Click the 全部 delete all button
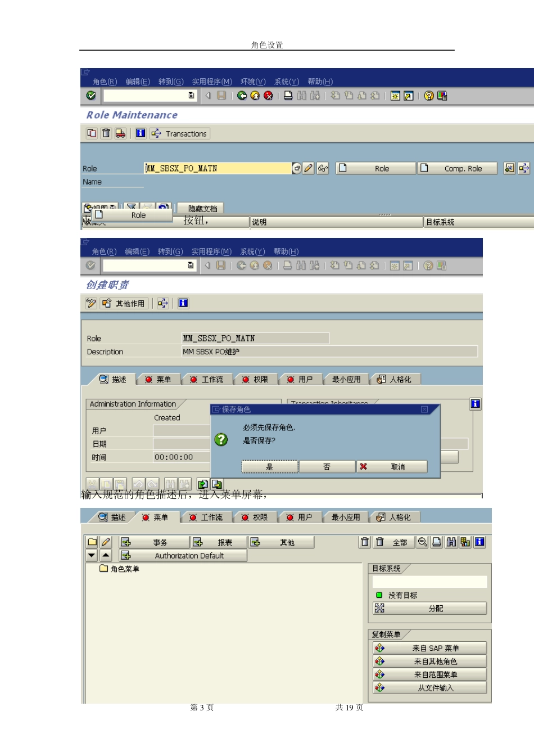 click(393, 542)
